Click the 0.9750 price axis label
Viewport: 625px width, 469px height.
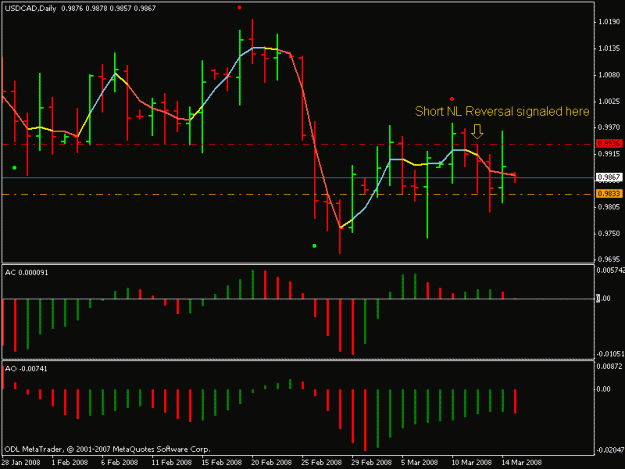coord(609,233)
